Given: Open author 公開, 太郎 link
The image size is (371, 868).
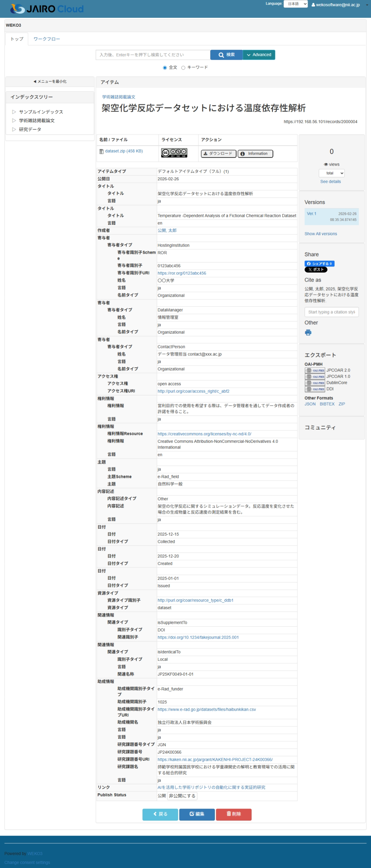Looking at the screenshot, I should 167,231.
